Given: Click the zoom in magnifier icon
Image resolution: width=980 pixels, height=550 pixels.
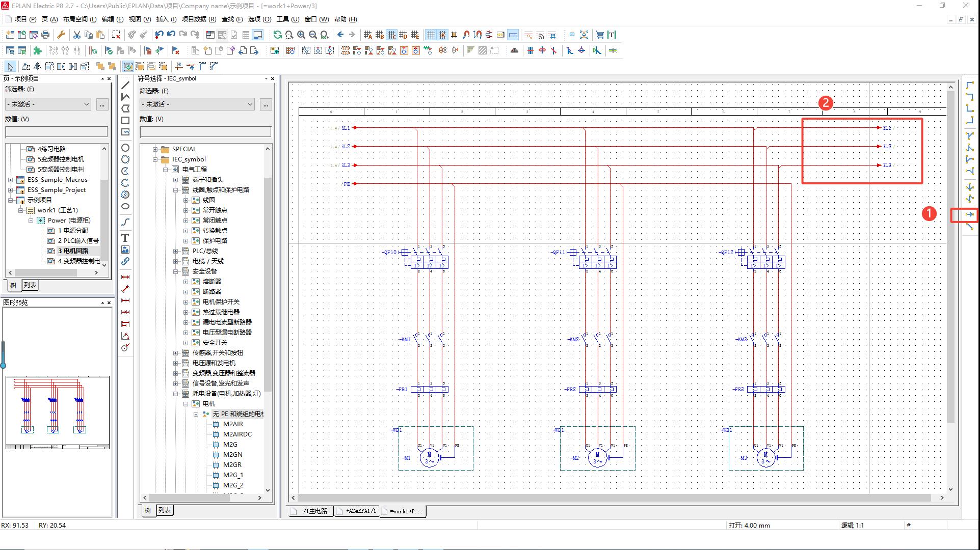Looking at the screenshot, I should (x=301, y=35).
